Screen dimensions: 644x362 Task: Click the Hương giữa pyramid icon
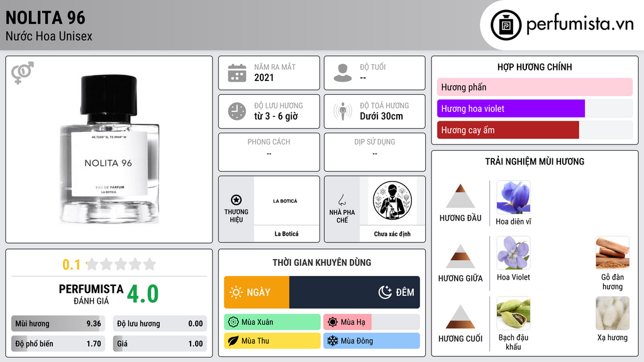point(460,256)
